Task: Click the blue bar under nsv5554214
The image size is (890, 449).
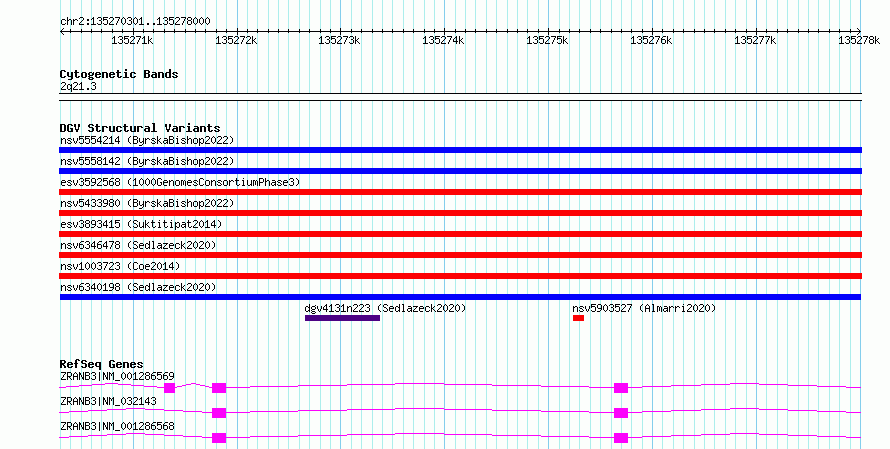Action: (460, 150)
